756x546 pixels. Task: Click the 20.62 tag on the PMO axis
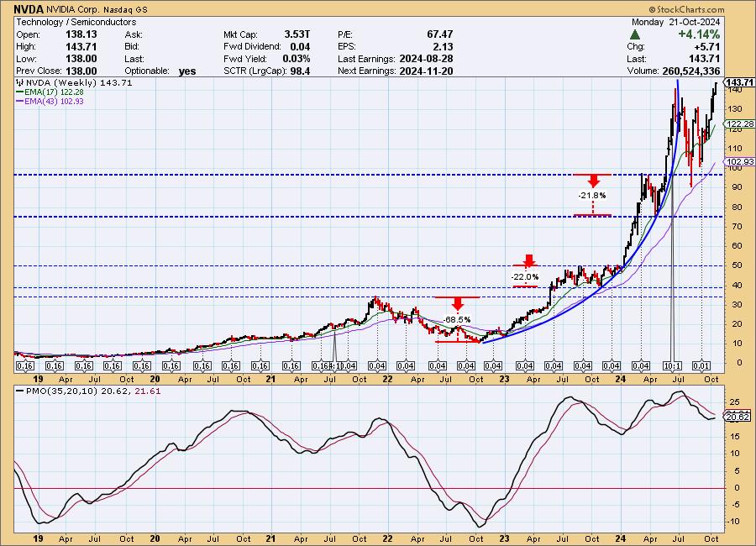pyautogui.click(x=738, y=417)
